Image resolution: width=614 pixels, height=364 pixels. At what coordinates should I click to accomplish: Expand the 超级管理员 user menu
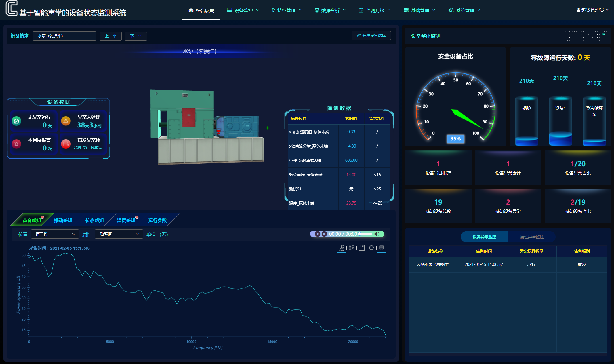click(592, 10)
